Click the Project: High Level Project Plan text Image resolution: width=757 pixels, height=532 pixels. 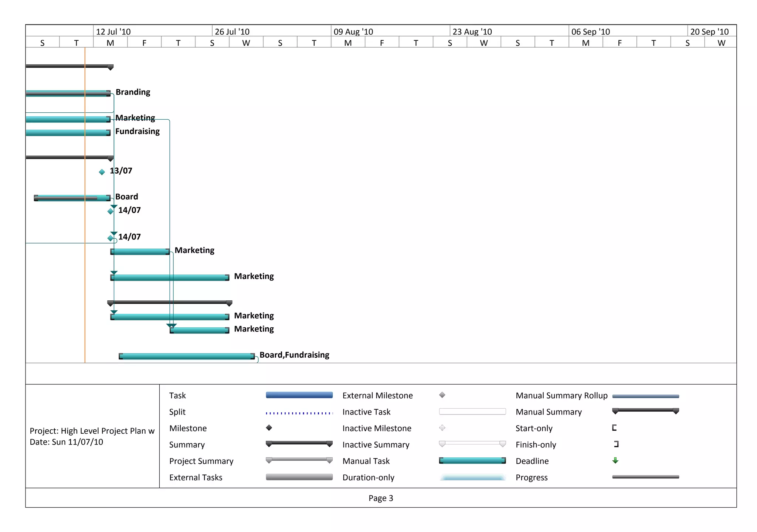coord(92,431)
